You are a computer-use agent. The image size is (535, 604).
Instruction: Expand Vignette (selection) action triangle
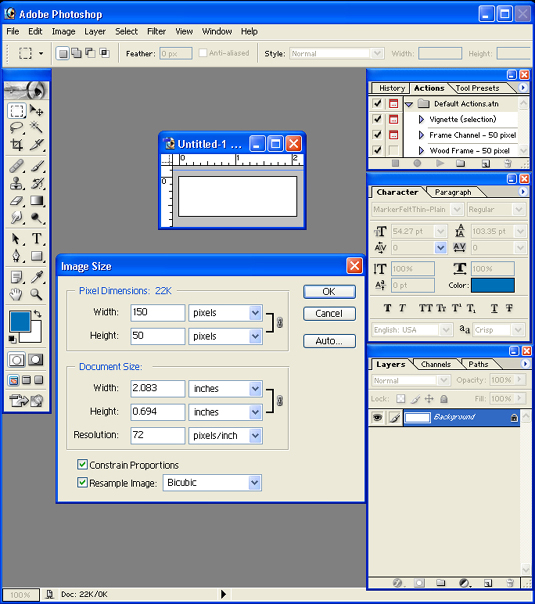421,119
